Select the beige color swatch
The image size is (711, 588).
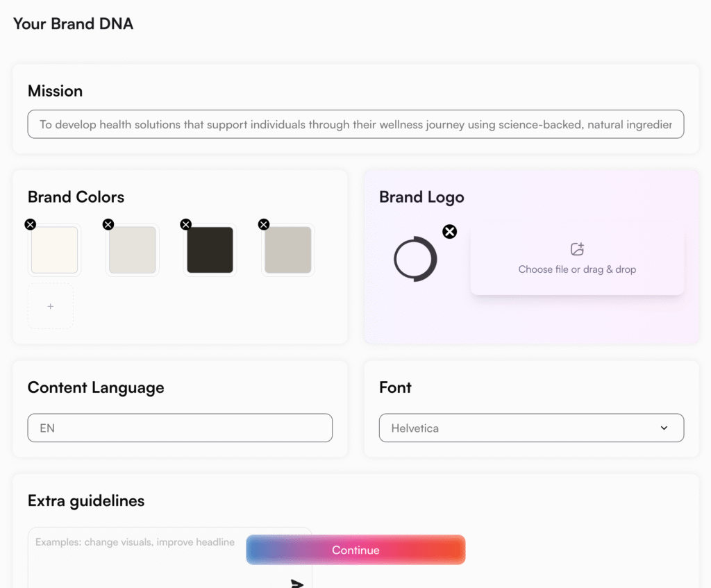point(132,251)
